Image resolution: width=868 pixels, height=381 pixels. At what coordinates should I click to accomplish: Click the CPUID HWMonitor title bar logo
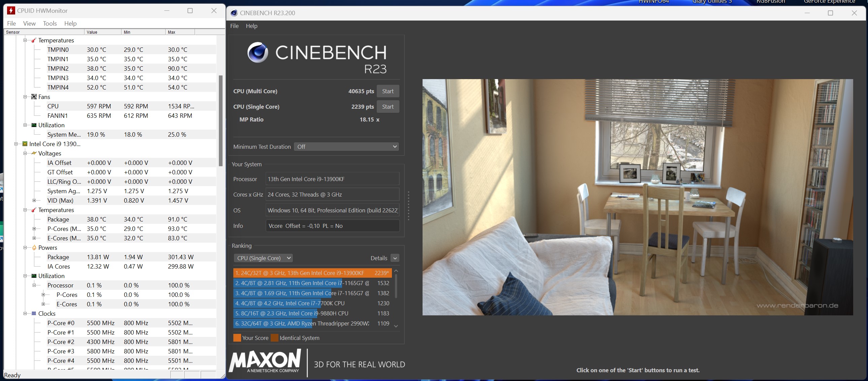coord(11,11)
